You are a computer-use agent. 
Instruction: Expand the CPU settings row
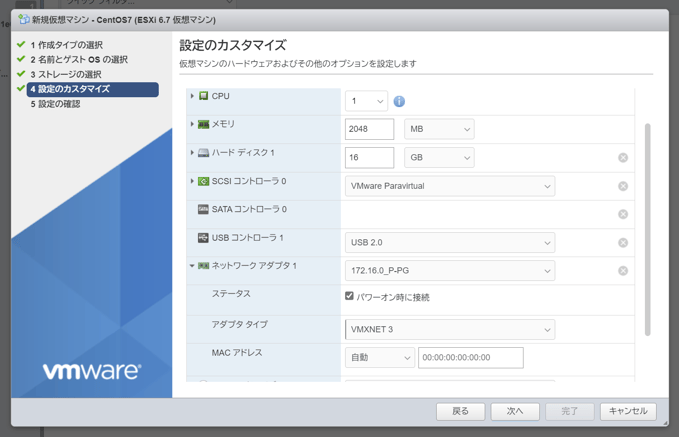click(192, 96)
